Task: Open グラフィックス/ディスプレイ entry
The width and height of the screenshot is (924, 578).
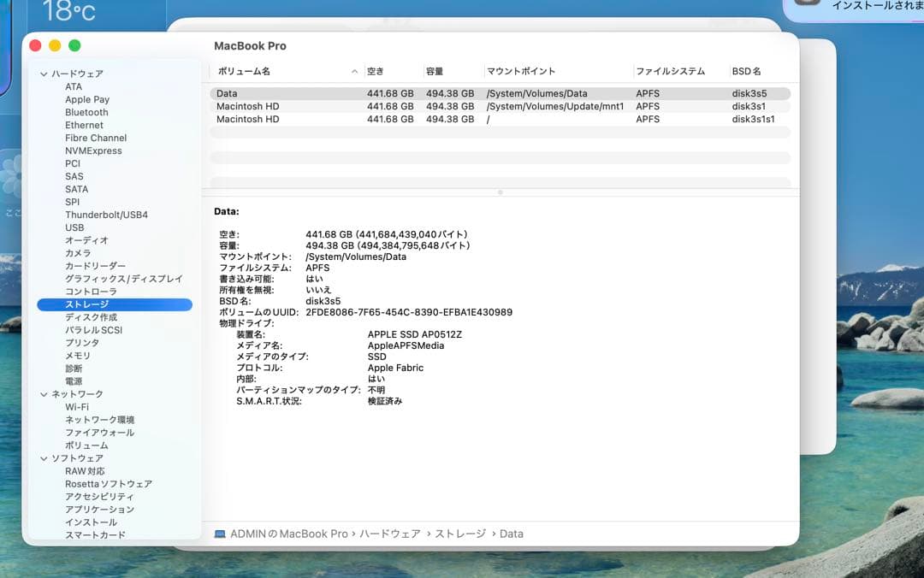Action: [x=124, y=279]
